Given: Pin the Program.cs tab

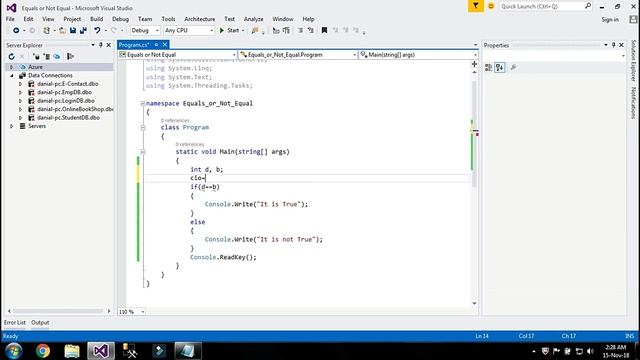Looking at the screenshot, I should coord(156,45).
